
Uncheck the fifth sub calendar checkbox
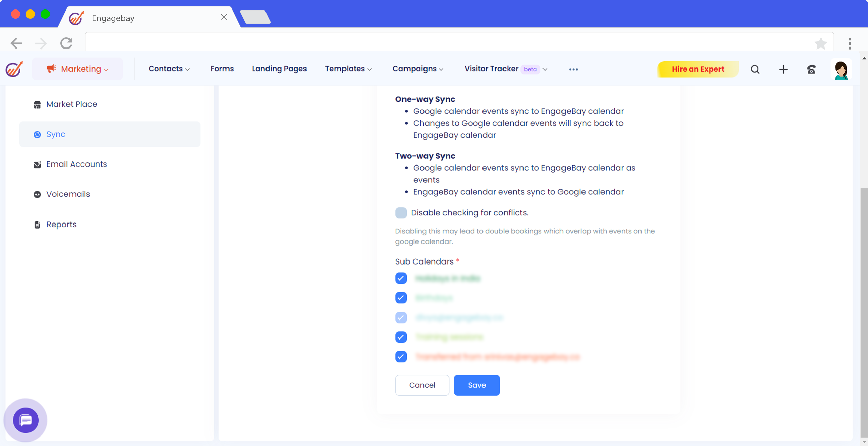click(401, 357)
